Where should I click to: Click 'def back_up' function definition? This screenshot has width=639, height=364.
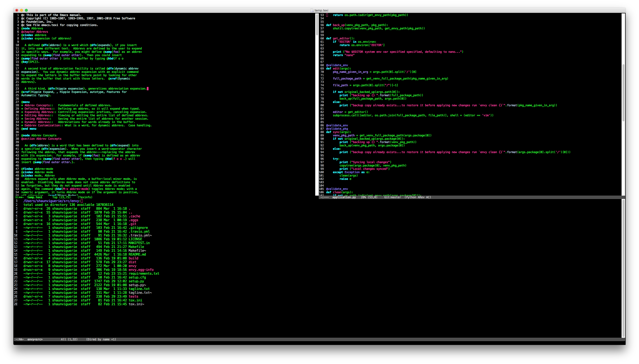[357, 25]
